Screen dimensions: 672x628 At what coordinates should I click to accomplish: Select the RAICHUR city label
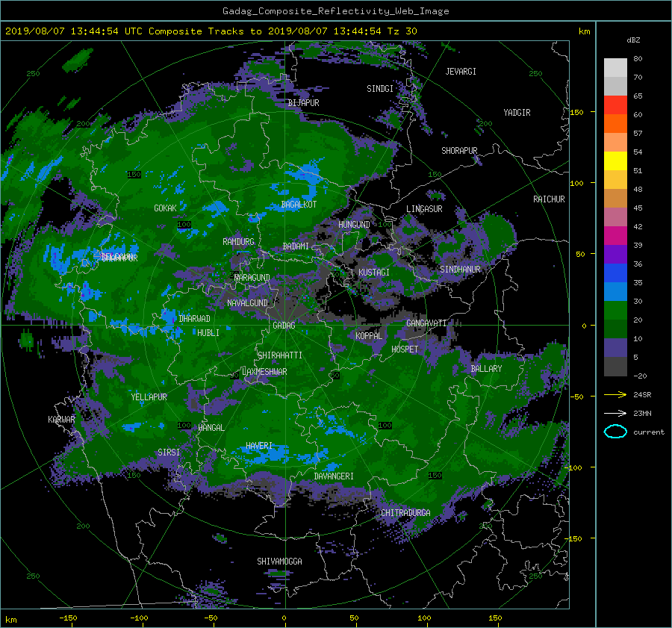pos(549,199)
